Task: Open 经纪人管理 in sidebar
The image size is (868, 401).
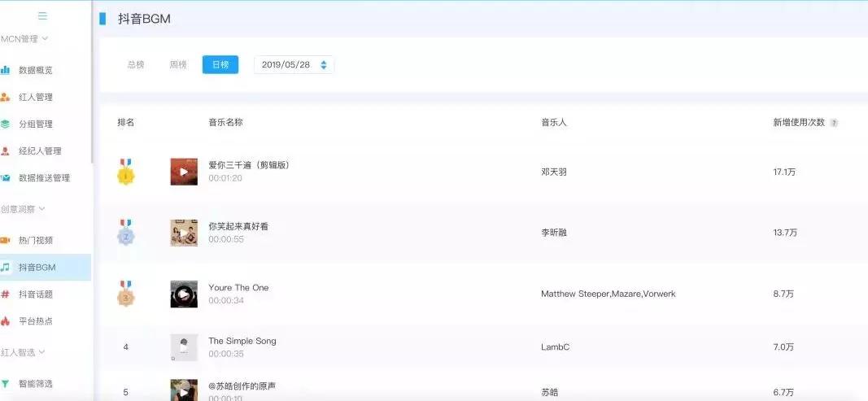Action: (40, 150)
